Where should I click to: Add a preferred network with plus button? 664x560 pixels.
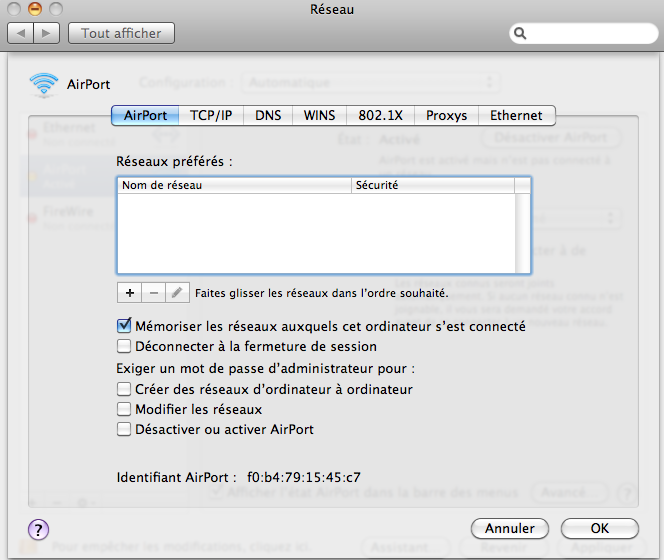130,293
